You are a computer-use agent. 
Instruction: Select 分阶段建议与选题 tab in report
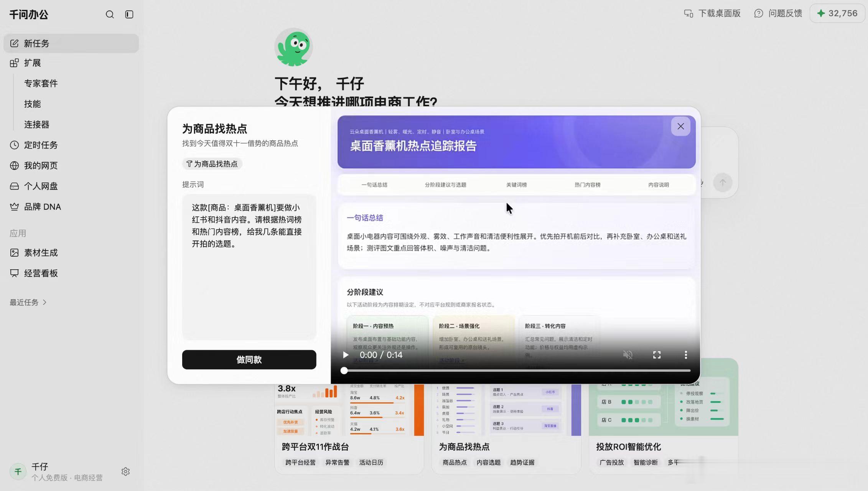tap(445, 185)
